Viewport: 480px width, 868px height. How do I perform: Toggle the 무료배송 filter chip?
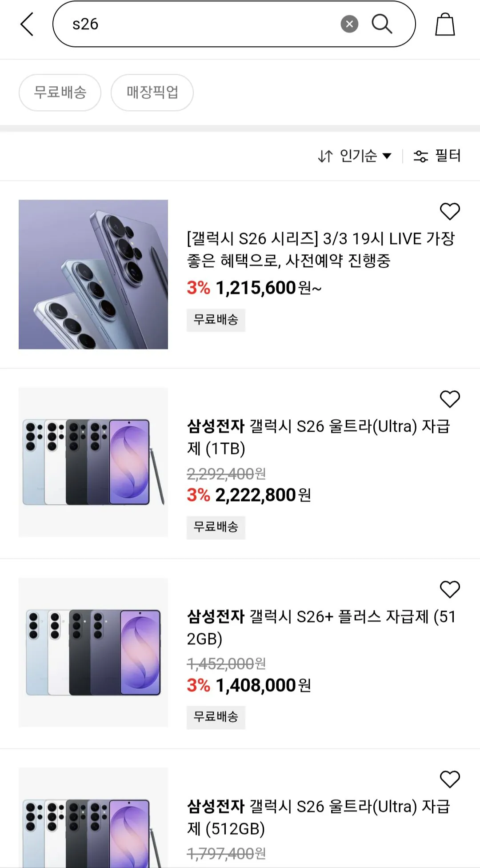(60, 92)
